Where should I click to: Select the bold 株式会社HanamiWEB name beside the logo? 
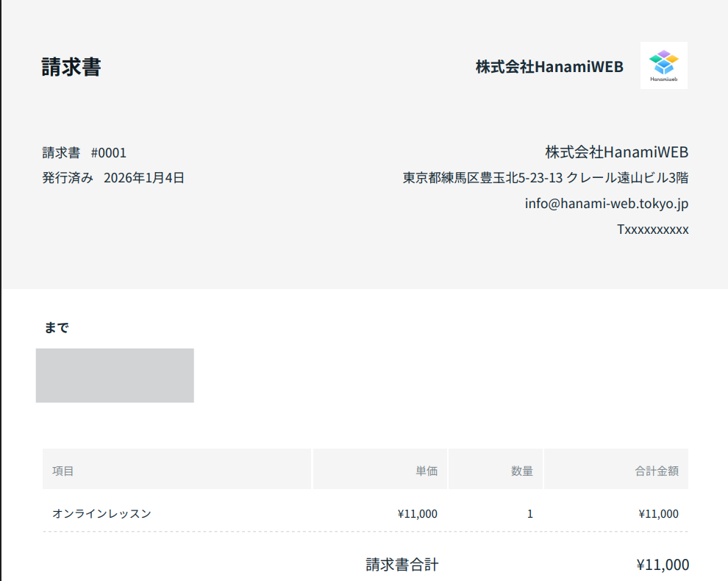[x=549, y=67]
